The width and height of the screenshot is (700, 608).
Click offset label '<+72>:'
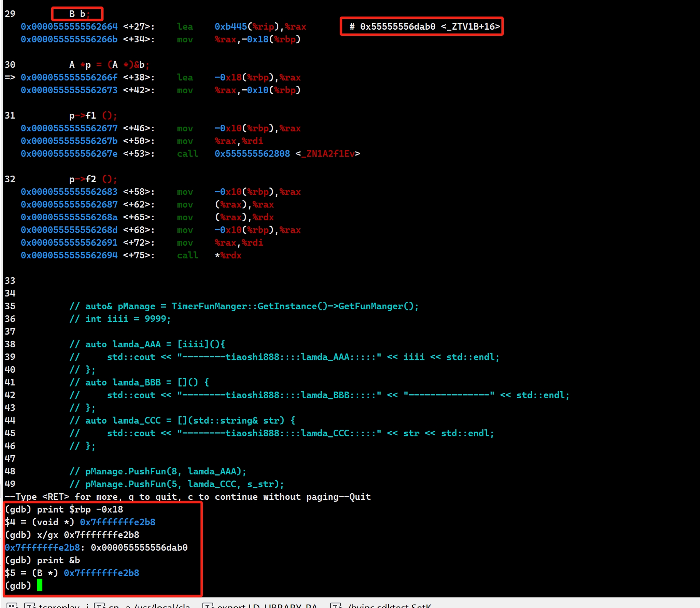tap(139, 243)
